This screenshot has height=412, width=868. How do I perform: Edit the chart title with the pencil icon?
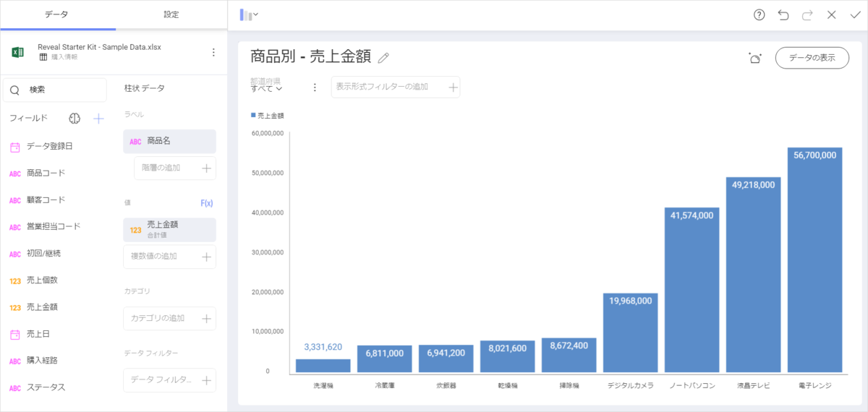[384, 57]
